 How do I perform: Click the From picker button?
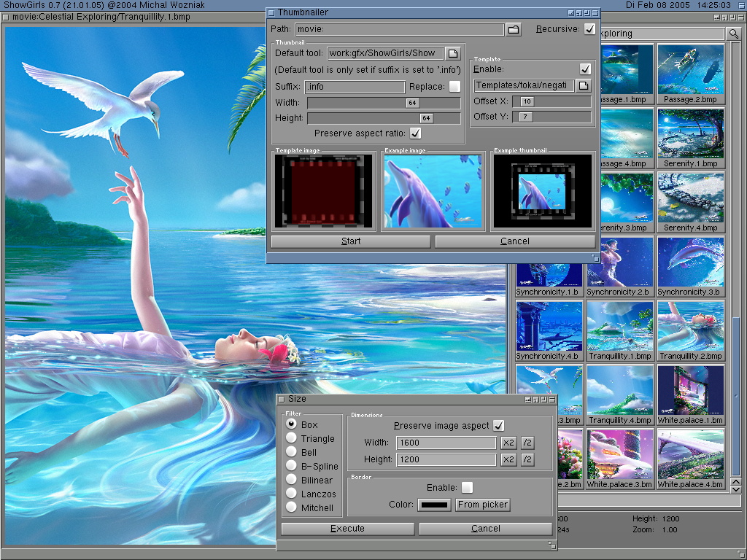pos(483,505)
